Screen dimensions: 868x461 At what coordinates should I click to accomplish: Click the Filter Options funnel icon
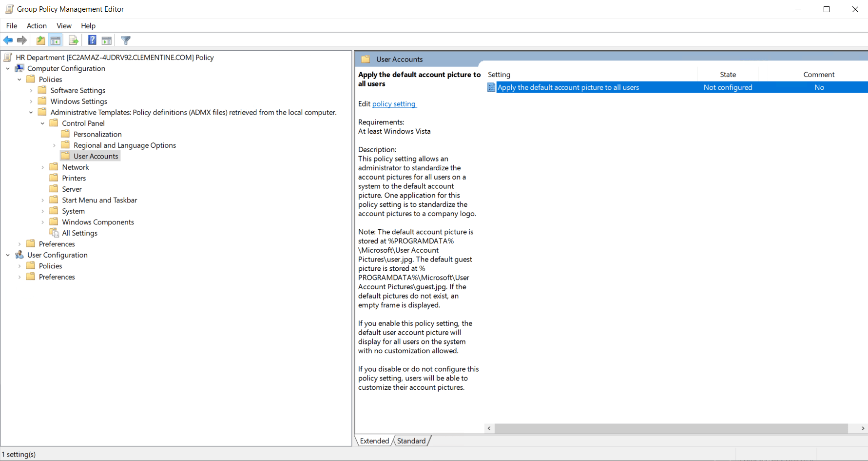pos(126,40)
